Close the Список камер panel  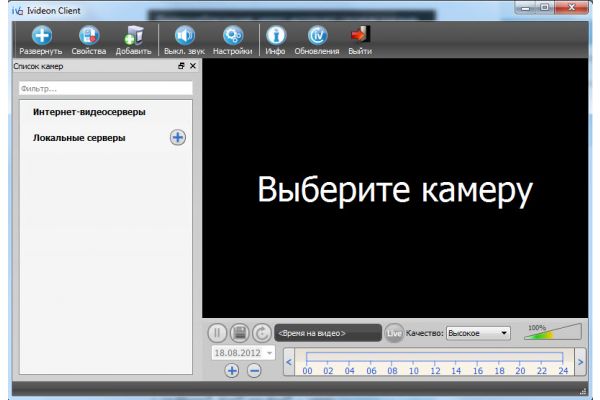coord(193,66)
